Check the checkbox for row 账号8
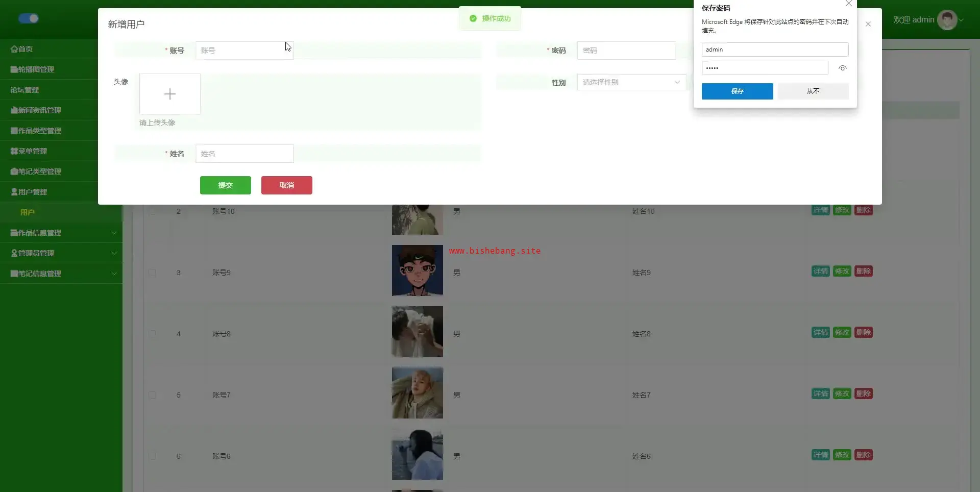This screenshot has width=980, height=492. [x=152, y=334]
